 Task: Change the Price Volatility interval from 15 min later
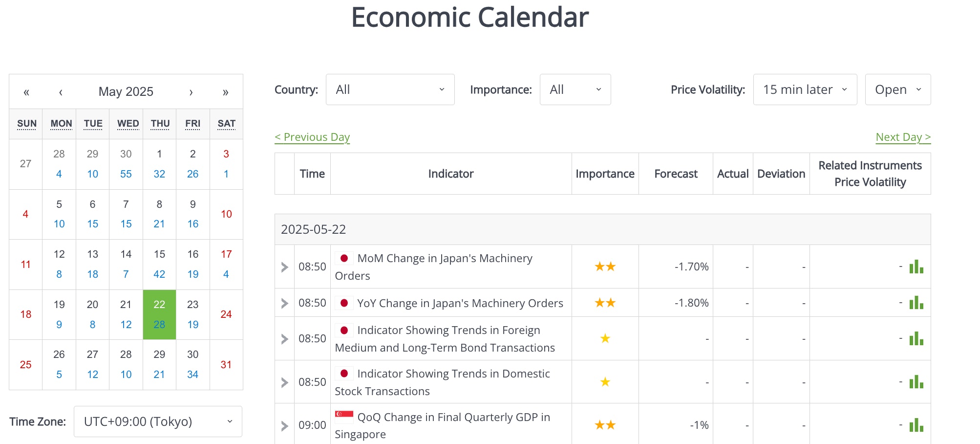[805, 89]
